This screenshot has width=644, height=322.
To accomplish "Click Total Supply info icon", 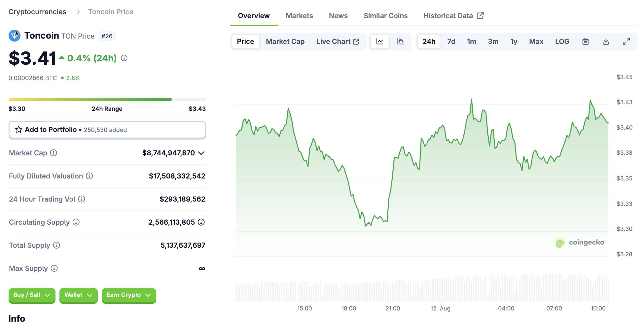I will coord(56,245).
